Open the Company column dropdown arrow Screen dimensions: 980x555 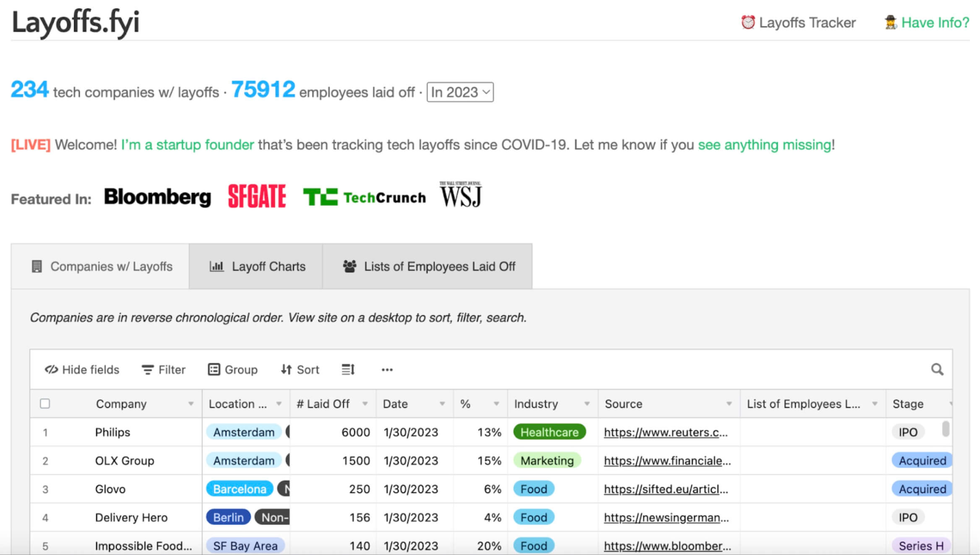coord(191,403)
